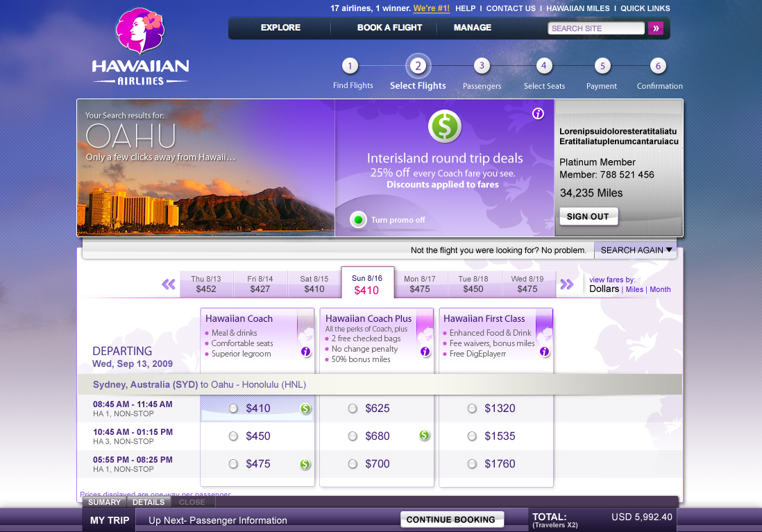Open the Hawaiian Miles link
The width and height of the screenshot is (762, 532).
[x=578, y=8]
